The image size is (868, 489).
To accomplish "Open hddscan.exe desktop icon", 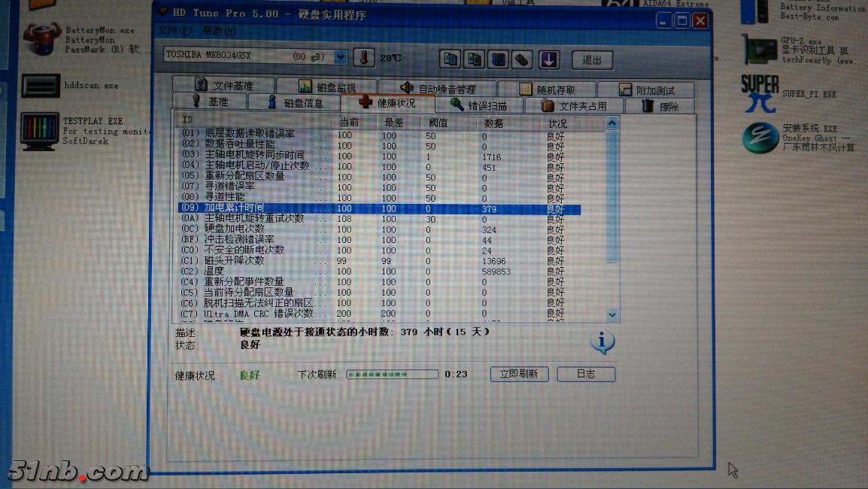I will [41, 86].
